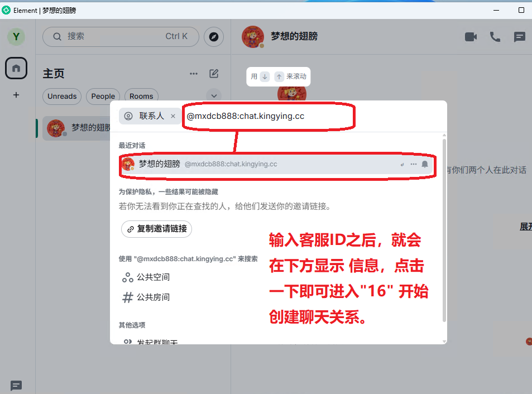The width and height of the screenshot is (532, 394).
Task: Toggle notifications bell for 梦想的翅膀 result
Action: [424, 164]
